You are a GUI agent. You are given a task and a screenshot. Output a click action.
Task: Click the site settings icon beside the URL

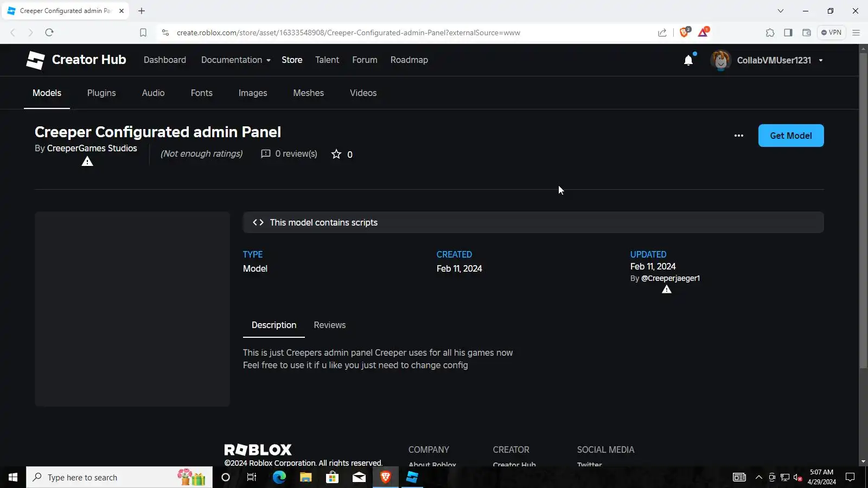(165, 33)
